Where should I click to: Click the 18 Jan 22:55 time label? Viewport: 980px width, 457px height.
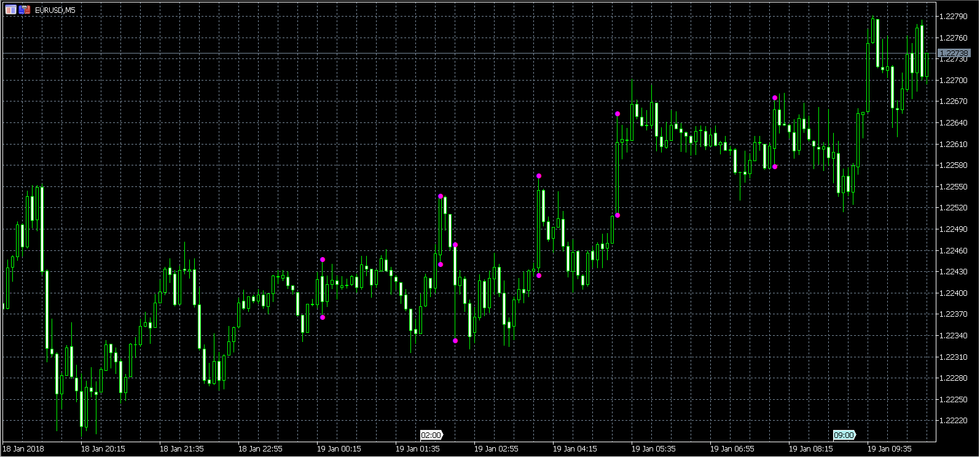pyautogui.click(x=260, y=449)
